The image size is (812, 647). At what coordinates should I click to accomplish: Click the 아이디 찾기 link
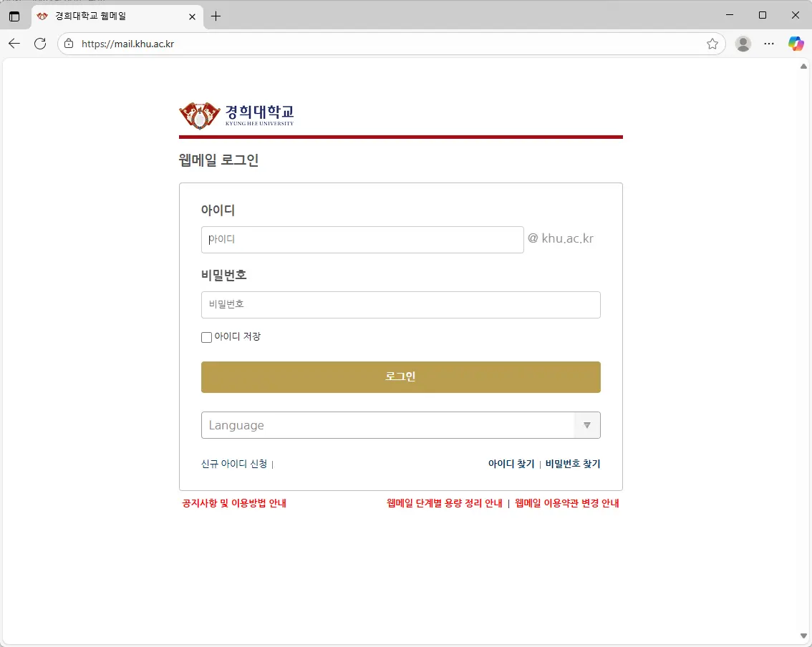(511, 464)
